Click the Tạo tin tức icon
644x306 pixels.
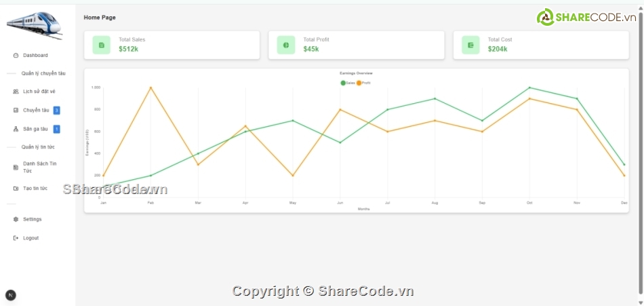pos(16,188)
